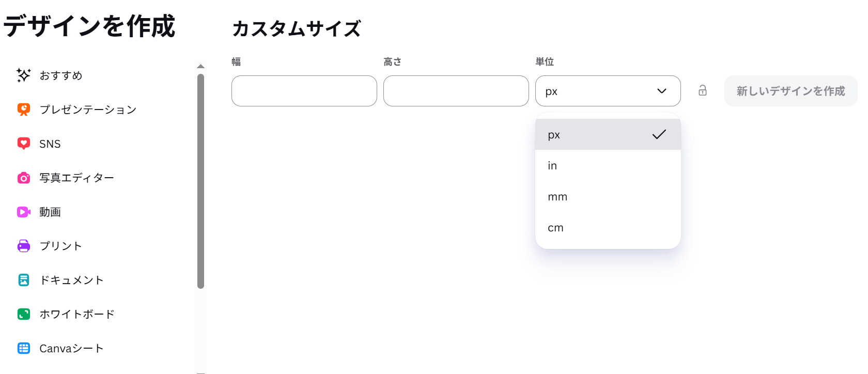Choose cm as the unit
The width and height of the screenshot is (868, 374).
click(x=608, y=227)
